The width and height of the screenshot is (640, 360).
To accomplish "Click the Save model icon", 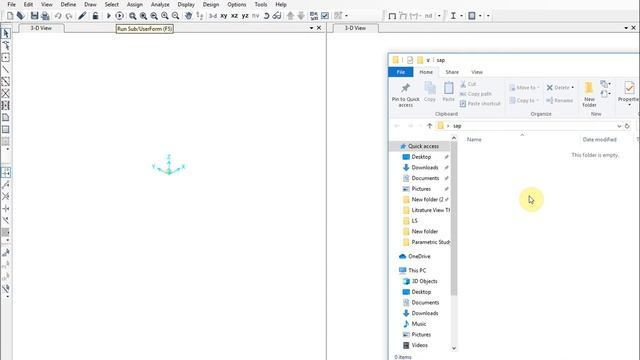I will pos(34,16).
